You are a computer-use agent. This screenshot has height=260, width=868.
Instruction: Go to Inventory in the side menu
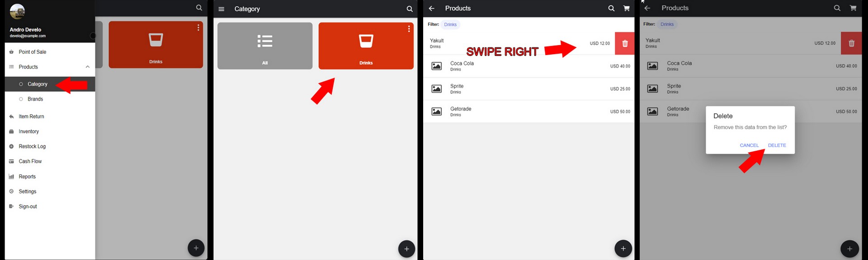(x=28, y=131)
